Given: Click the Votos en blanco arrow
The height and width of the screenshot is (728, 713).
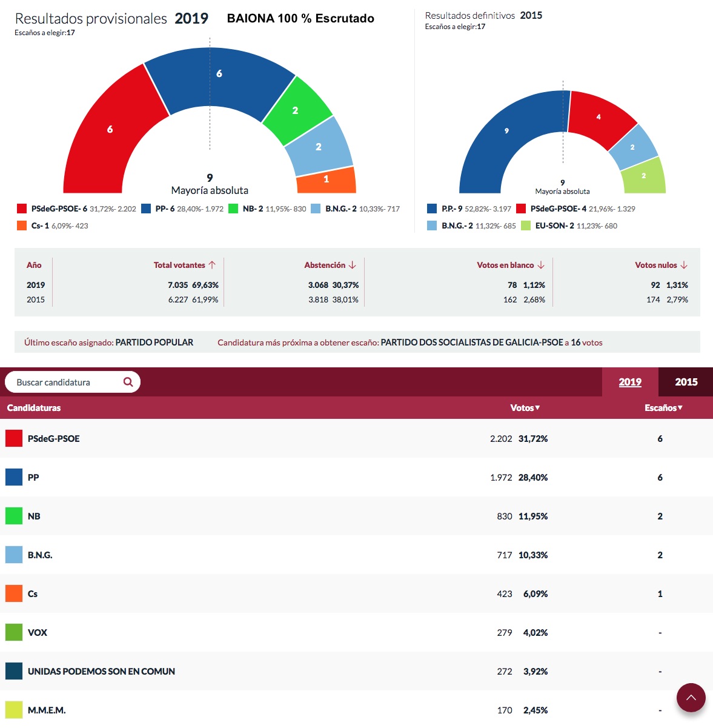Looking at the screenshot, I should coord(541,265).
